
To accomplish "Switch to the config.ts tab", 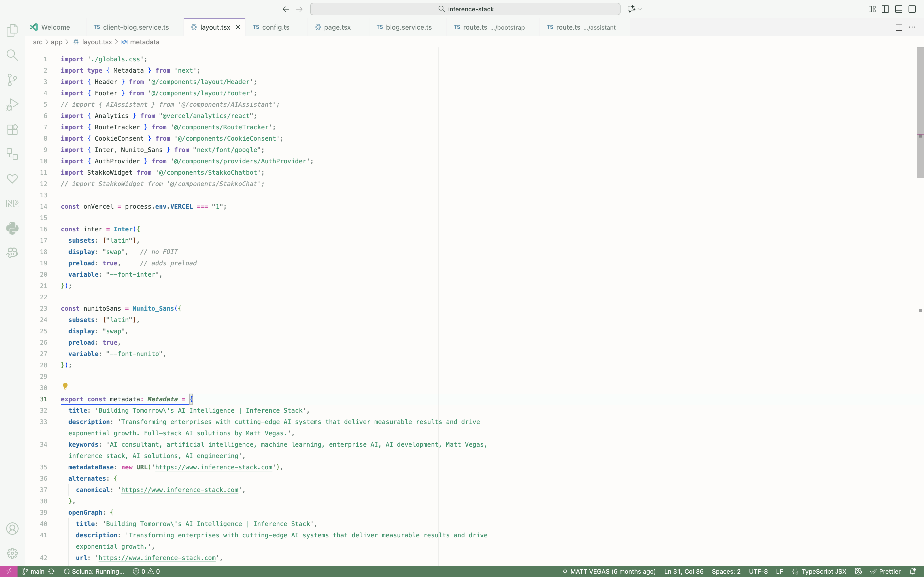I will [275, 27].
